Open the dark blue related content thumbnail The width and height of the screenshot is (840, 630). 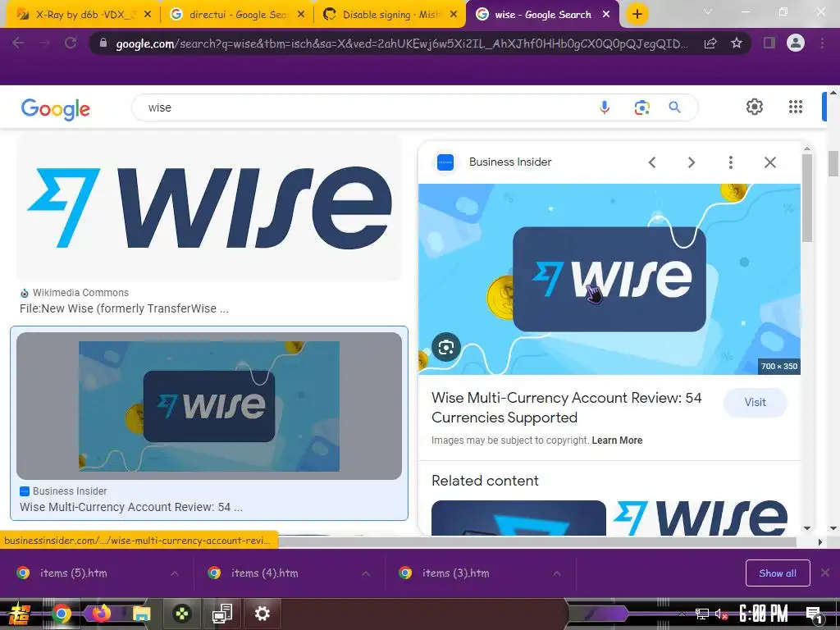[x=518, y=518]
